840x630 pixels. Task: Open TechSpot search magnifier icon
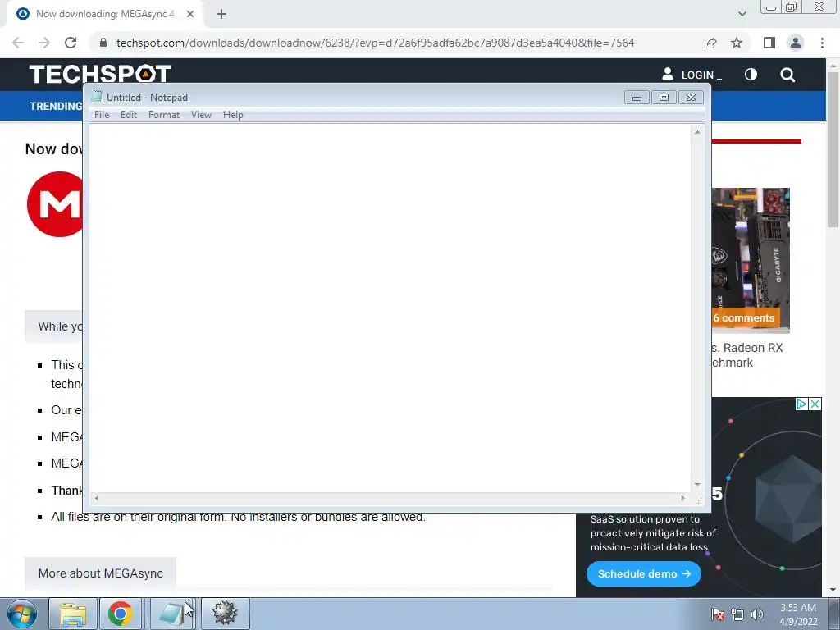(787, 75)
